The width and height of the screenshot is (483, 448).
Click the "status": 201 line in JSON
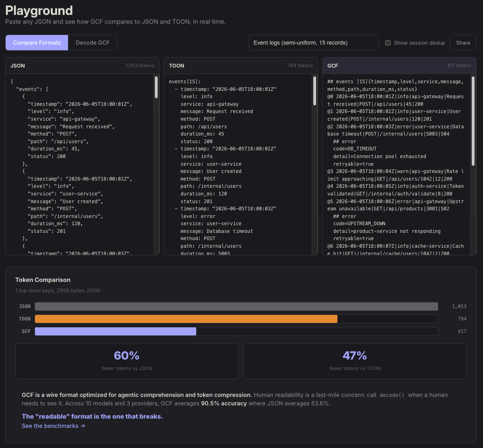[47, 231]
